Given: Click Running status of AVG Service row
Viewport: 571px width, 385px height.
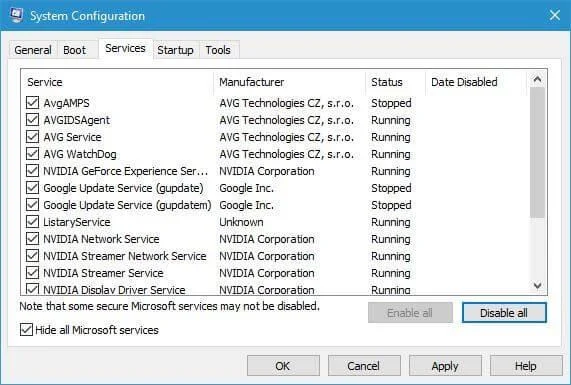Looking at the screenshot, I should tap(391, 137).
